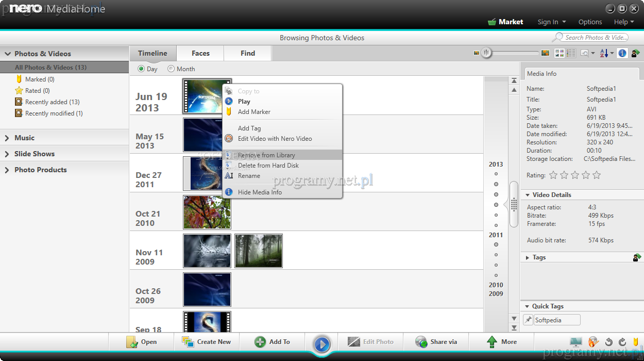The height and width of the screenshot is (361, 644).
Task: Switch to thumbnail grid view
Action: (560, 53)
